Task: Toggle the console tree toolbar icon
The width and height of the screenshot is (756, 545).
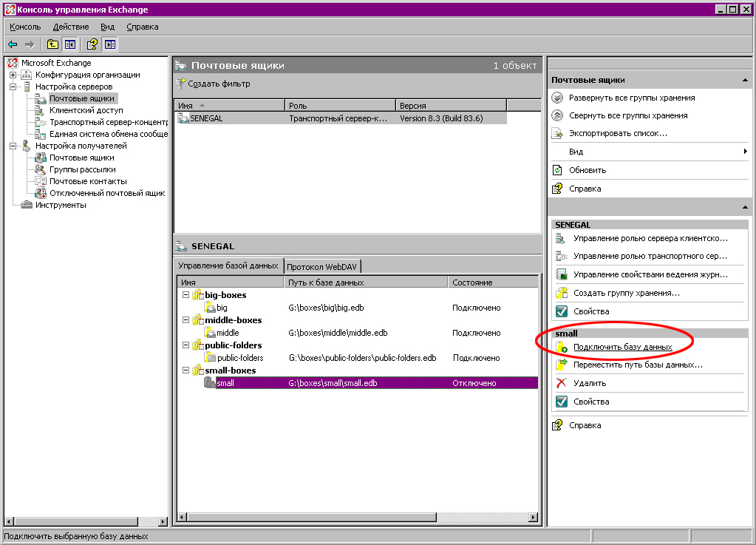Action: coord(70,44)
